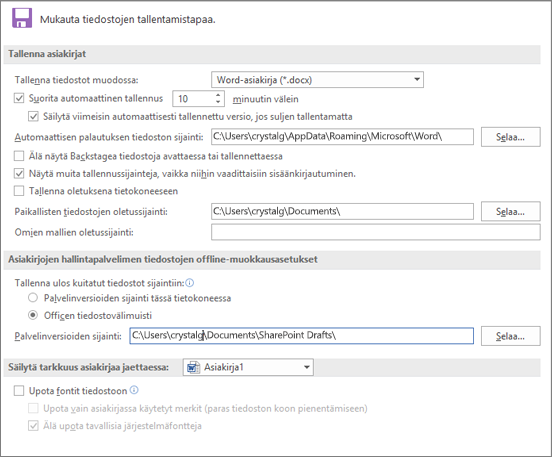
Task: Click offline-muokkausasetukset section header text
Action: (163, 259)
